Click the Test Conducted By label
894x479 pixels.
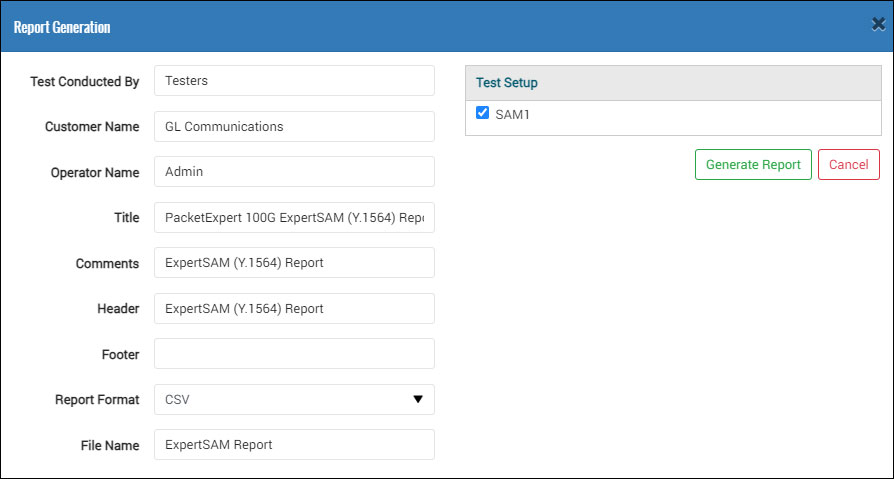click(x=84, y=82)
